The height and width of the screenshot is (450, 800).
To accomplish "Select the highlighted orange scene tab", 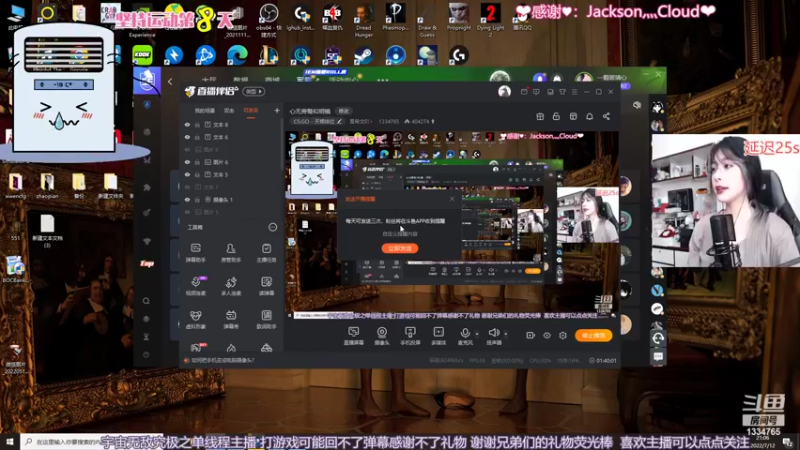I will click(251, 111).
